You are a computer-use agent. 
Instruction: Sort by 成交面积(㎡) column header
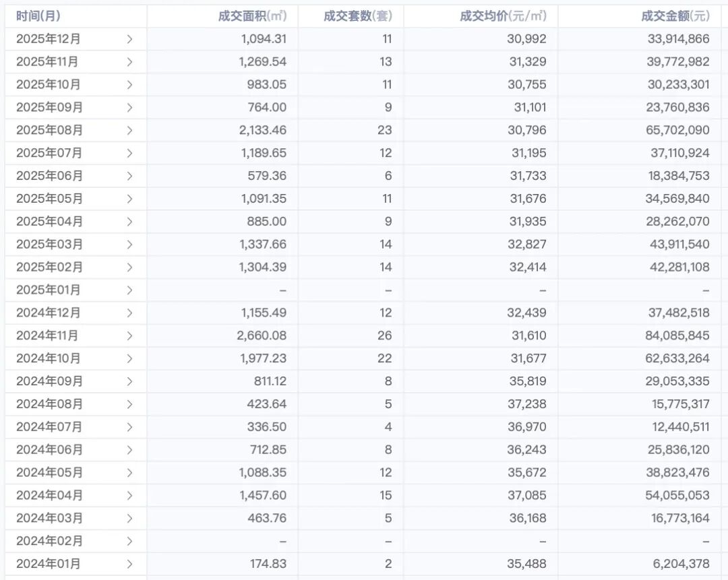click(252, 16)
